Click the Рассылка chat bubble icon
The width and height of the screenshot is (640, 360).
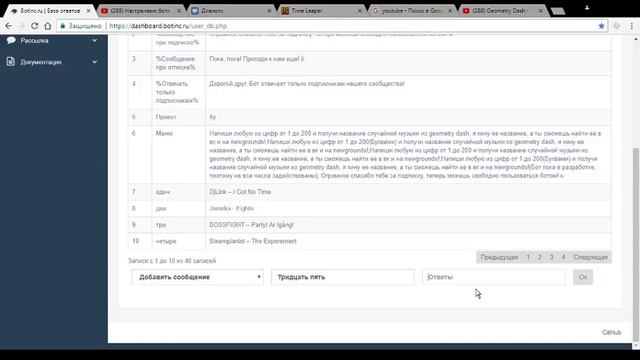coord(11,40)
